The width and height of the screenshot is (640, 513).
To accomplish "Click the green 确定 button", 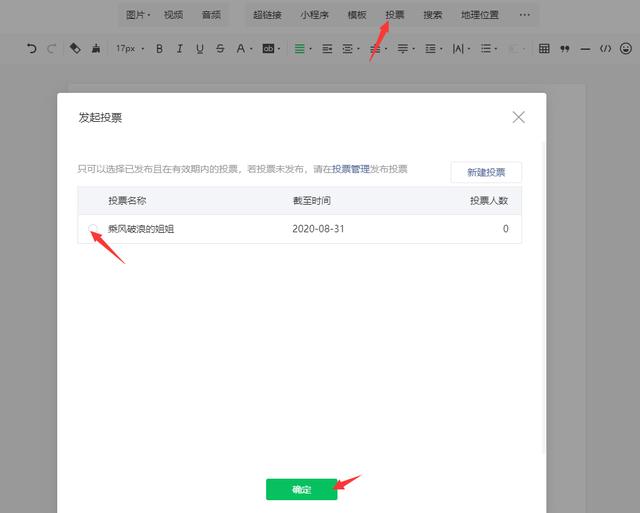I will [301, 490].
